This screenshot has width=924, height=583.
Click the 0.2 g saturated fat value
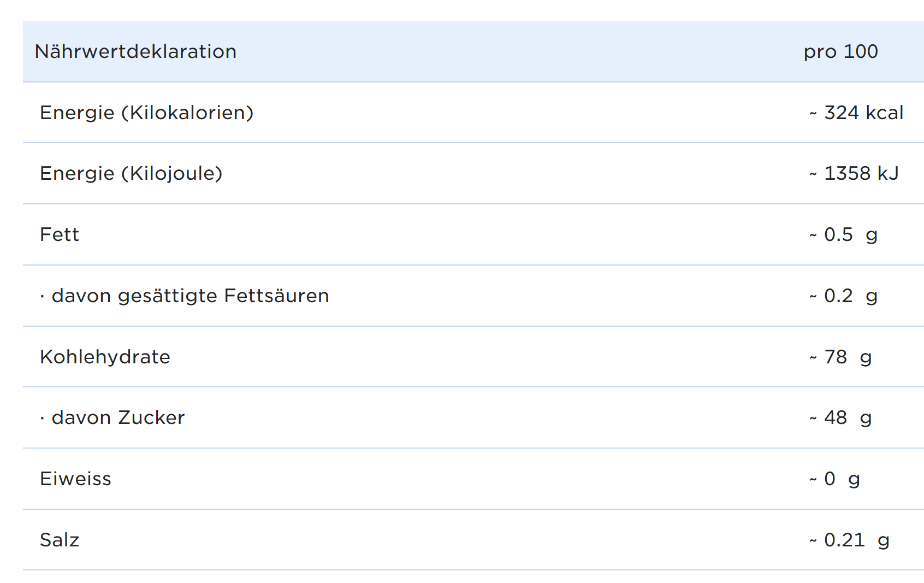pos(850,296)
